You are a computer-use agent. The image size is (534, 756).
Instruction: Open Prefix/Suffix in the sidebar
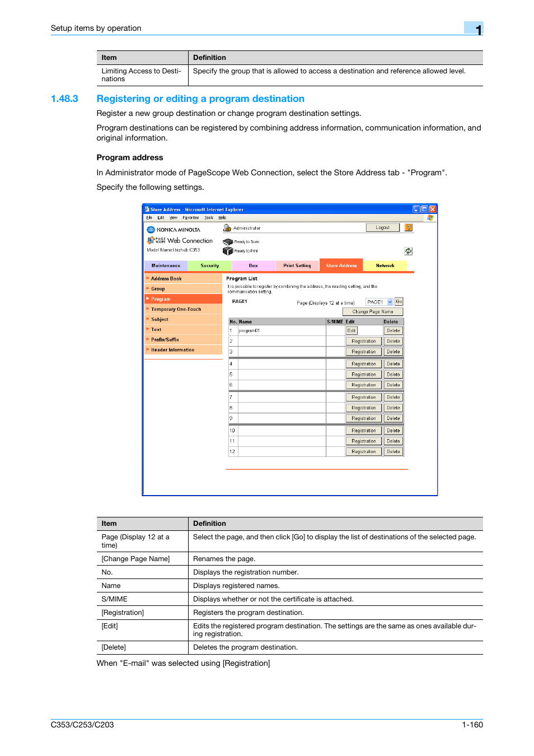tap(183, 339)
